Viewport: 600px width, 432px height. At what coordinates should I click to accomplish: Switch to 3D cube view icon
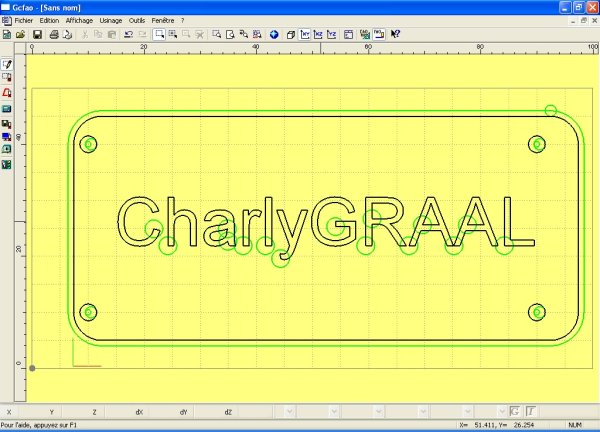pyautogui.click(x=291, y=34)
